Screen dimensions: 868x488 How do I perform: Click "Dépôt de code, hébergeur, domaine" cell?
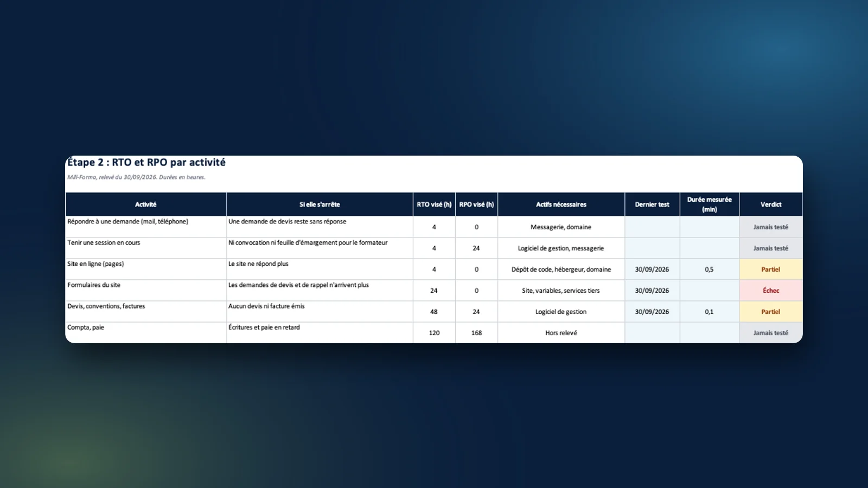point(561,269)
